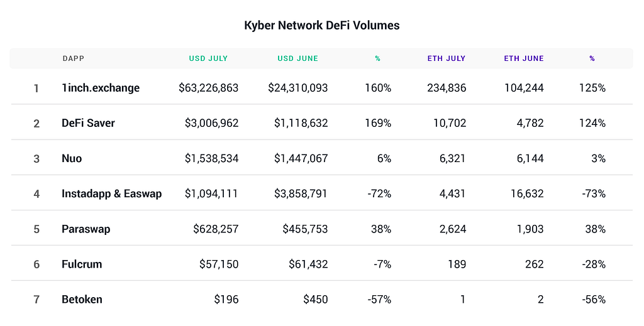The image size is (644, 326).
Task: Open Instadapp & Easwap entry
Action: 111,193
